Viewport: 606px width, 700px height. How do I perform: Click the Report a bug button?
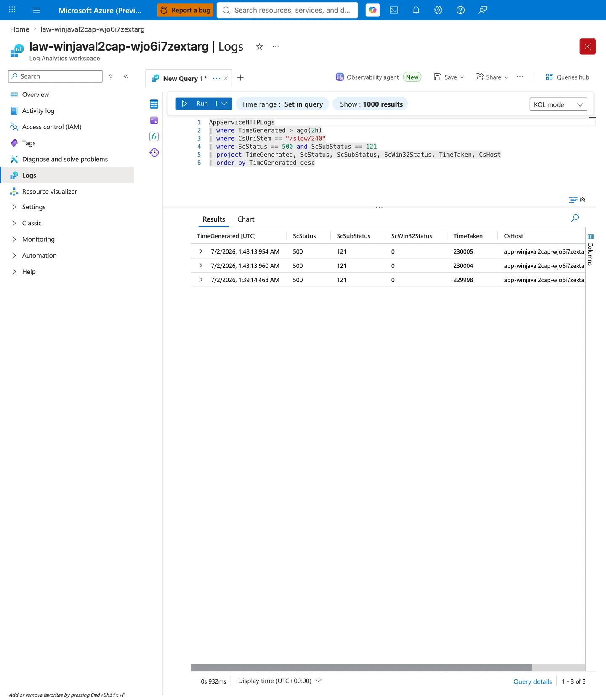click(x=185, y=10)
